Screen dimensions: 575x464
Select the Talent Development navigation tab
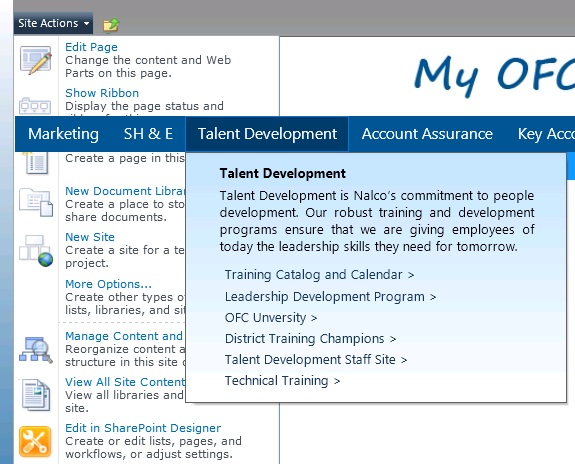267,134
